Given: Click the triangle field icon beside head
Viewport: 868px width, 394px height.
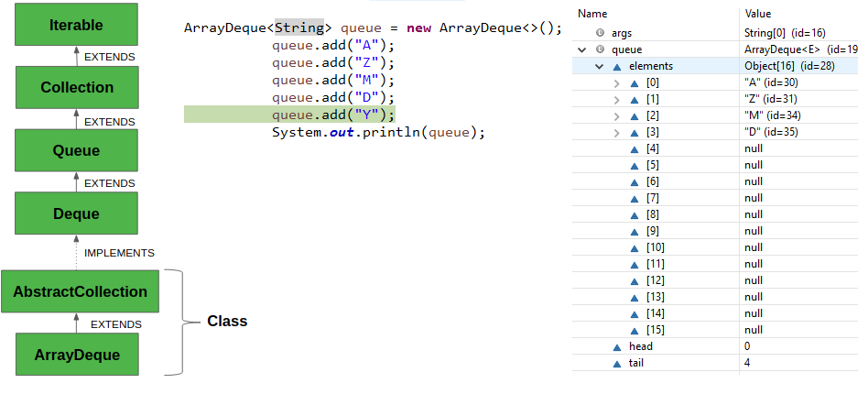Looking at the screenshot, I should coord(617,346).
